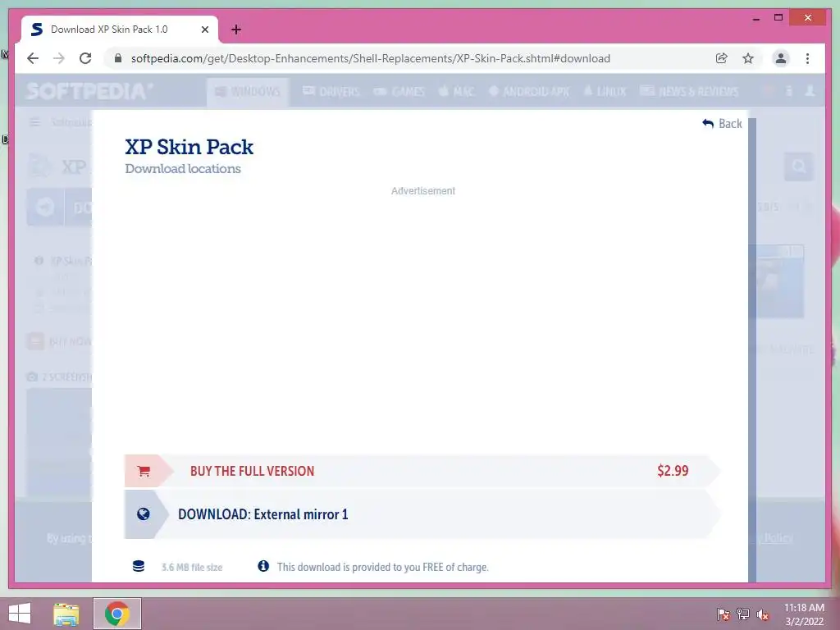Viewport: 840px width, 630px height.
Task: Open File Explorer from the taskbar
Action: click(66, 614)
